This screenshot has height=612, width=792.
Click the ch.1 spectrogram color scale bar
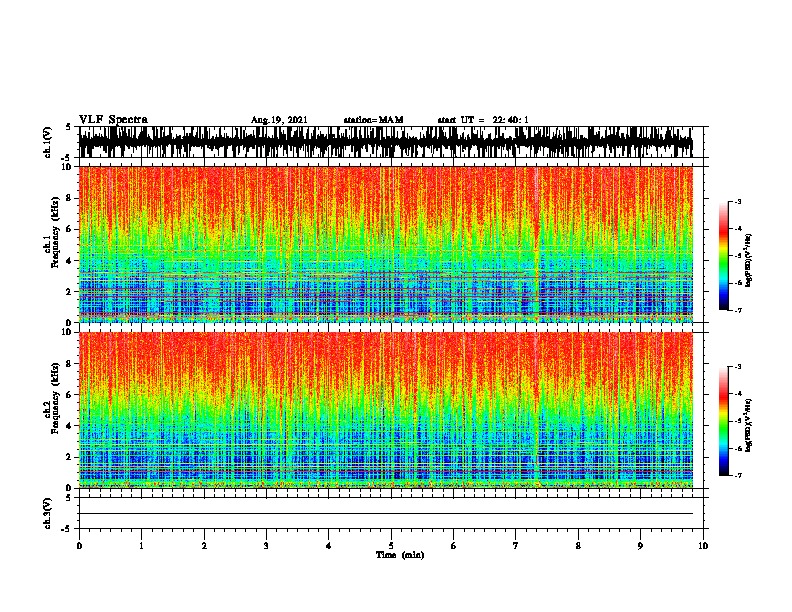(723, 256)
